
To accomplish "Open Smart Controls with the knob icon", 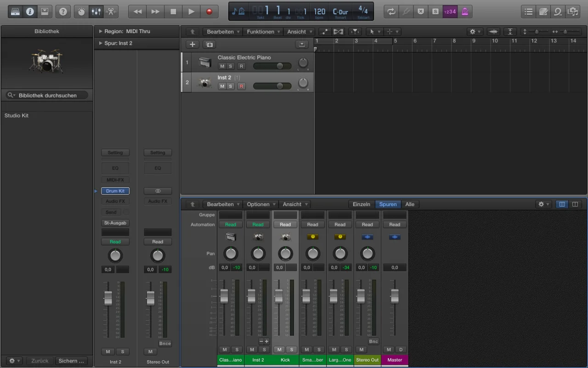I will [x=81, y=11].
